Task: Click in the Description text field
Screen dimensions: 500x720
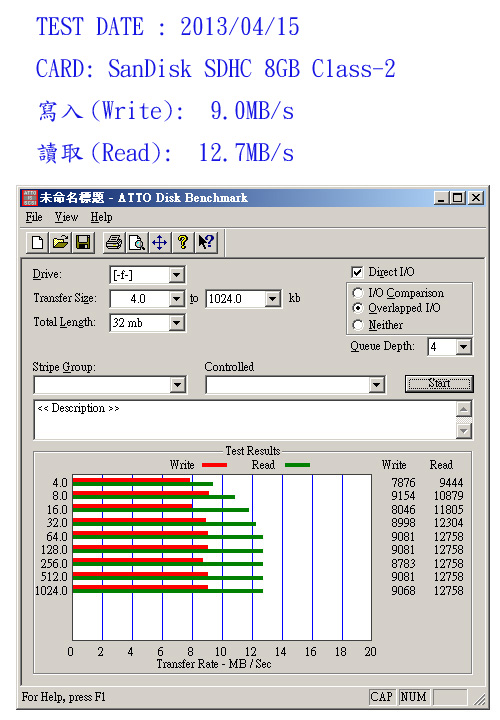Action: click(x=246, y=420)
